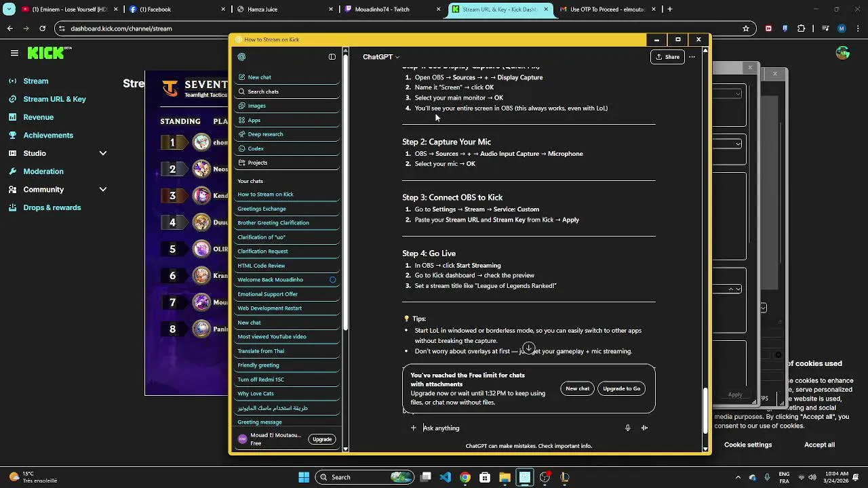This screenshot has height=488, width=868.
Task: Open Google Chrome from taskbar
Action: click(465, 477)
